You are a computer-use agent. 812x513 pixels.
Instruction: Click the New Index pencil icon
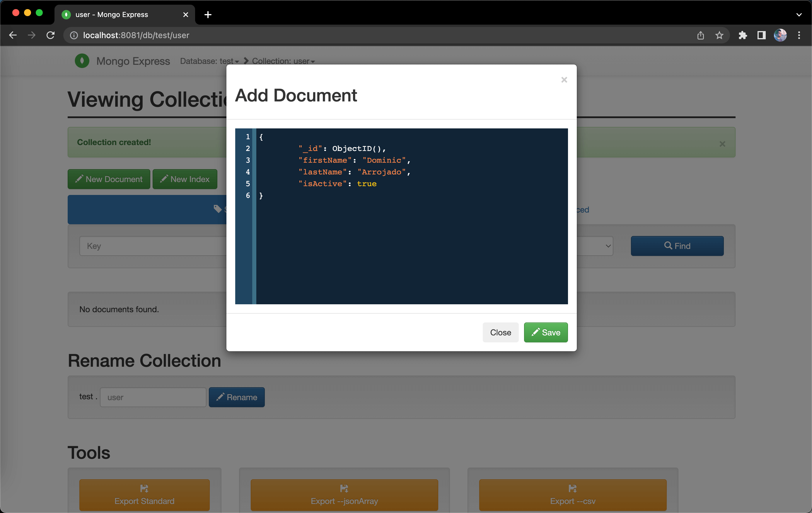(163, 179)
